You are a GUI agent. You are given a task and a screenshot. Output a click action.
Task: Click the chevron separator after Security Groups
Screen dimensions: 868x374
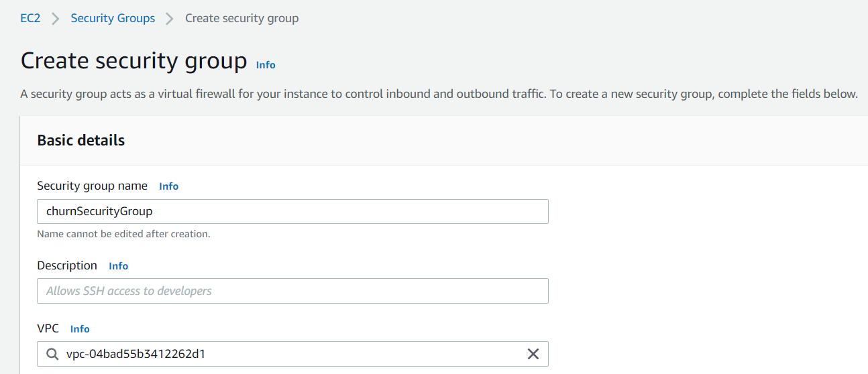(170, 19)
